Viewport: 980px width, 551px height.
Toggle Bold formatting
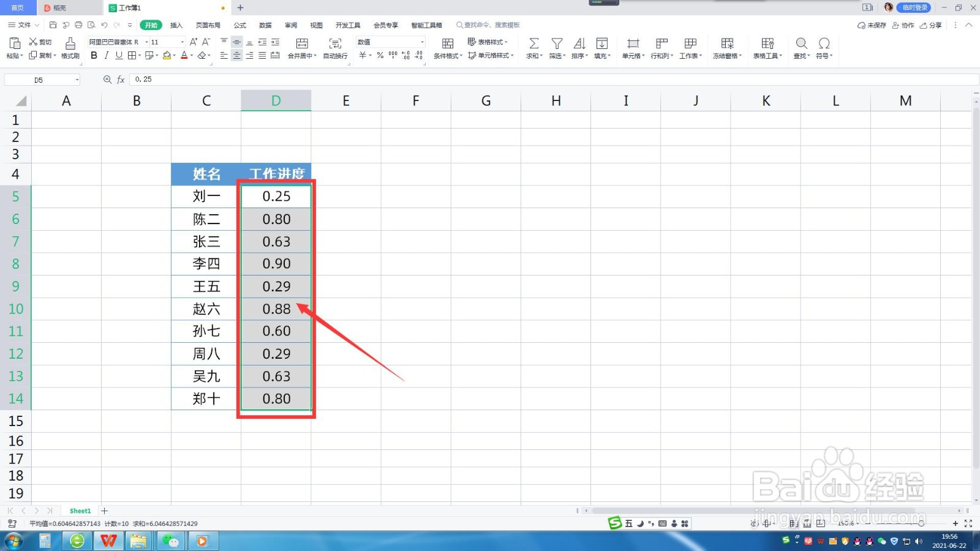pyautogui.click(x=94, y=55)
